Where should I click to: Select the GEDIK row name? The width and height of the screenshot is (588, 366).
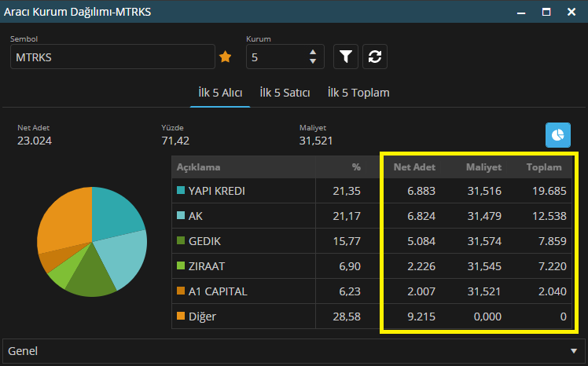click(204, 241)
